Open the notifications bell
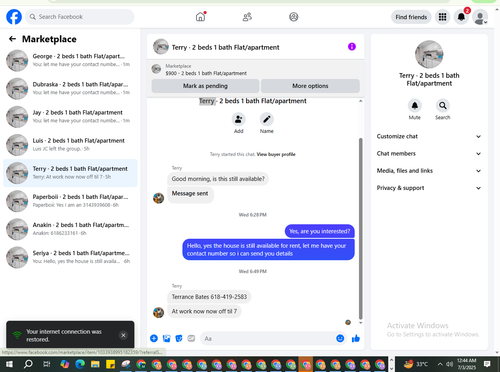500x372 pixels. (x=461, y=17)
